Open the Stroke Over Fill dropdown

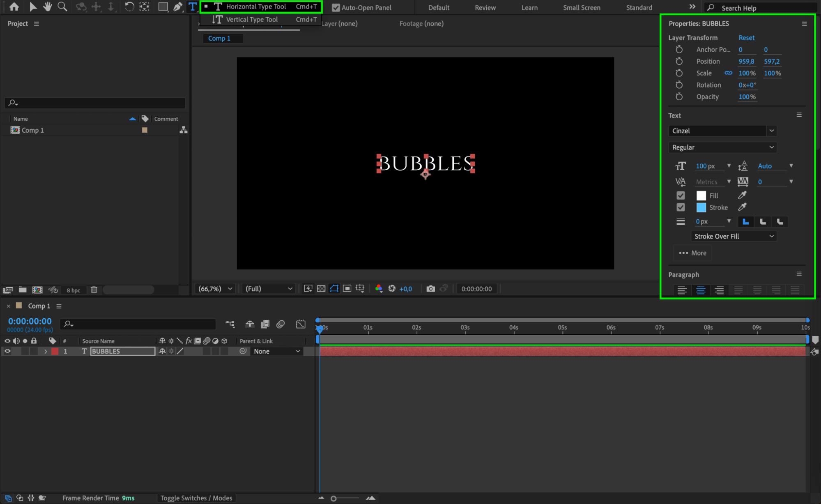click(x=734, y=236)
